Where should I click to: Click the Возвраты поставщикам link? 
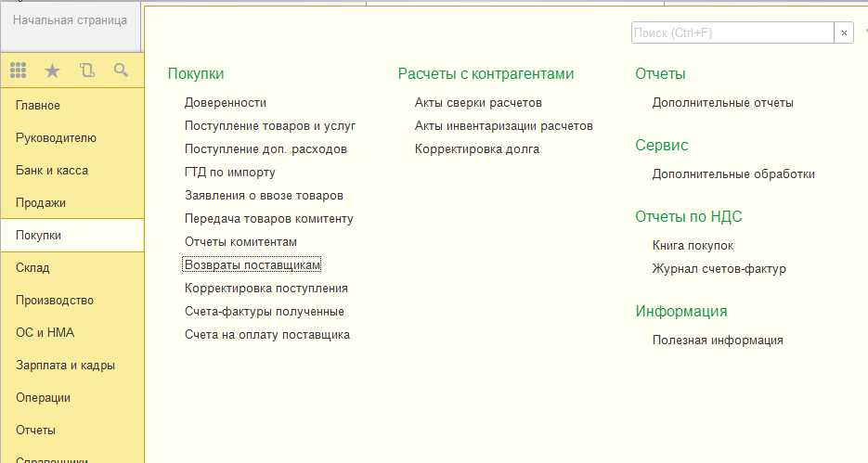point(253,265)
